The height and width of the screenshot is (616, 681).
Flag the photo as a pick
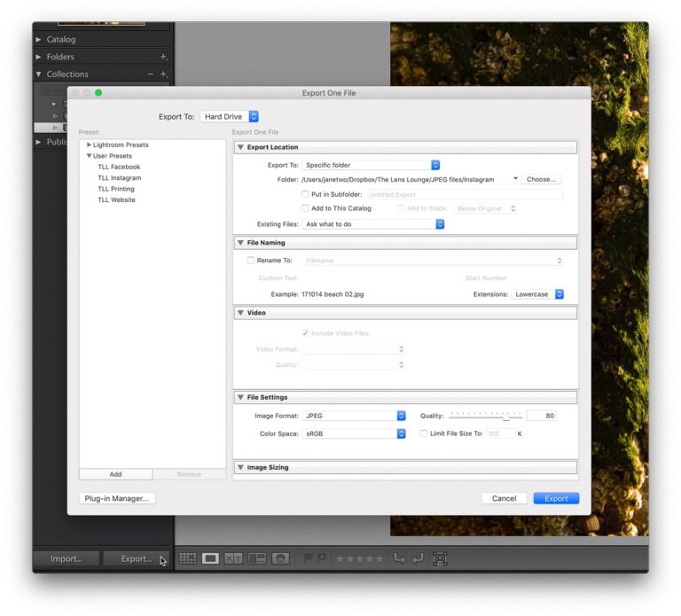(308, 558)
